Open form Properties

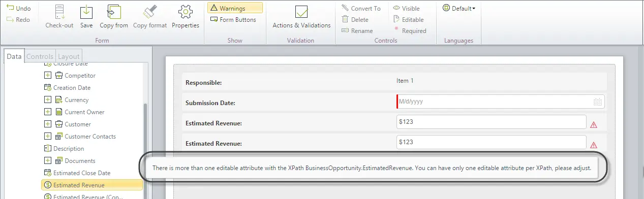point(186,16)
